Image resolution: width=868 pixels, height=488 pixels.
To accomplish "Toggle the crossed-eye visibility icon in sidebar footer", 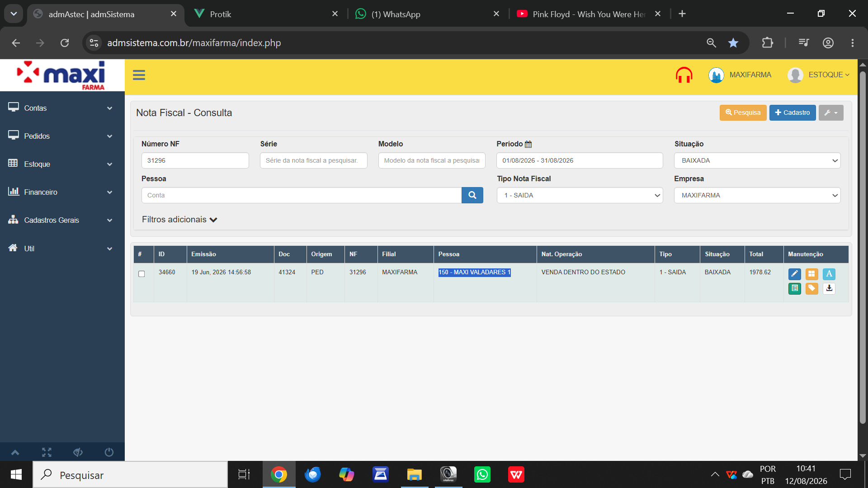I will pyautogui.click(x=78, y=452).
